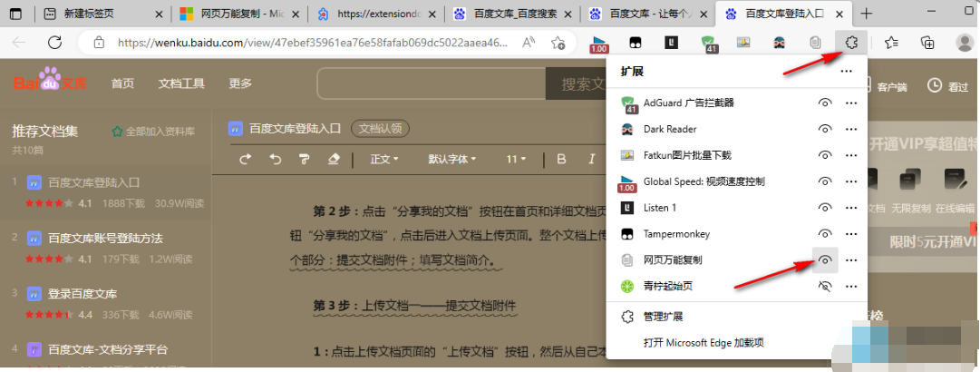Click the AdGuard toolbar extension icon
980x372 pixels.
(708, 44)
